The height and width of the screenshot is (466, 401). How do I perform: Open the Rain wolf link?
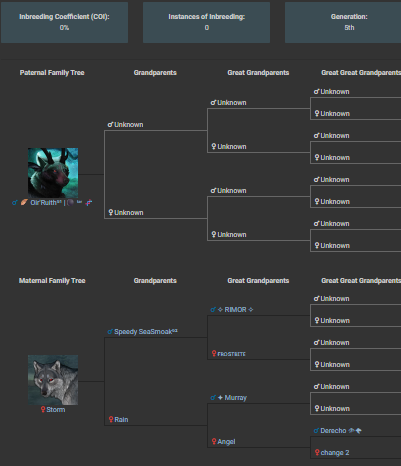[x=121, y=420]
